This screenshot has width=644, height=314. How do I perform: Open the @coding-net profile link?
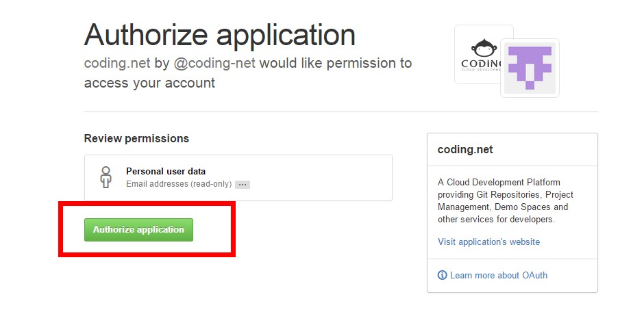pos(214,64)
